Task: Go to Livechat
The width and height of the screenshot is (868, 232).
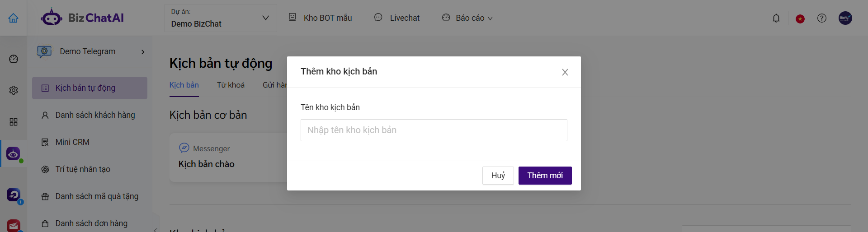Action: [397, 18]
